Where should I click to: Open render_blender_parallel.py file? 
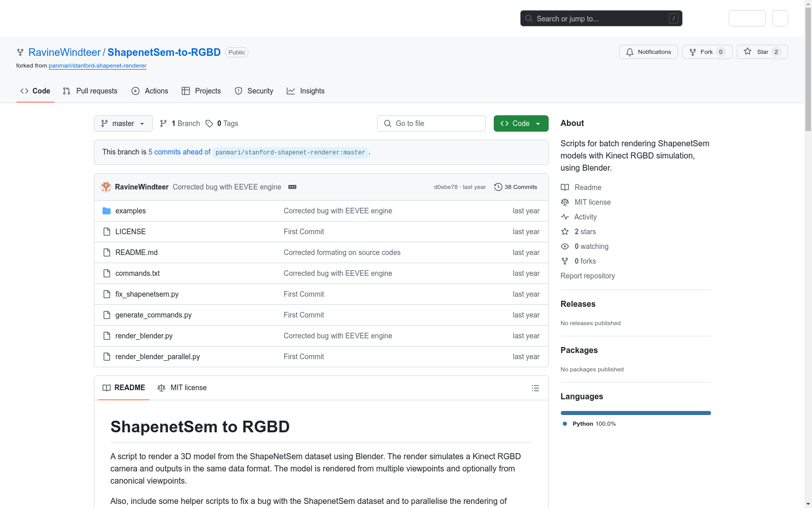coord(158,357)
